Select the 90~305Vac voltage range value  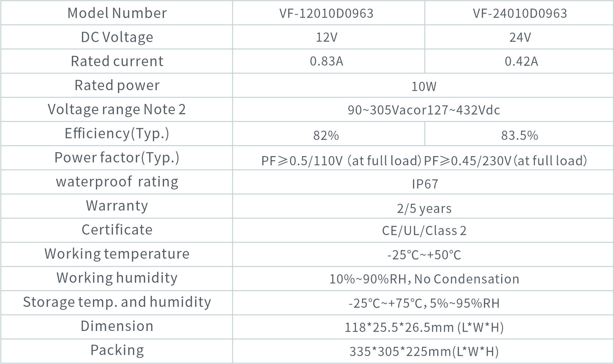424,110
